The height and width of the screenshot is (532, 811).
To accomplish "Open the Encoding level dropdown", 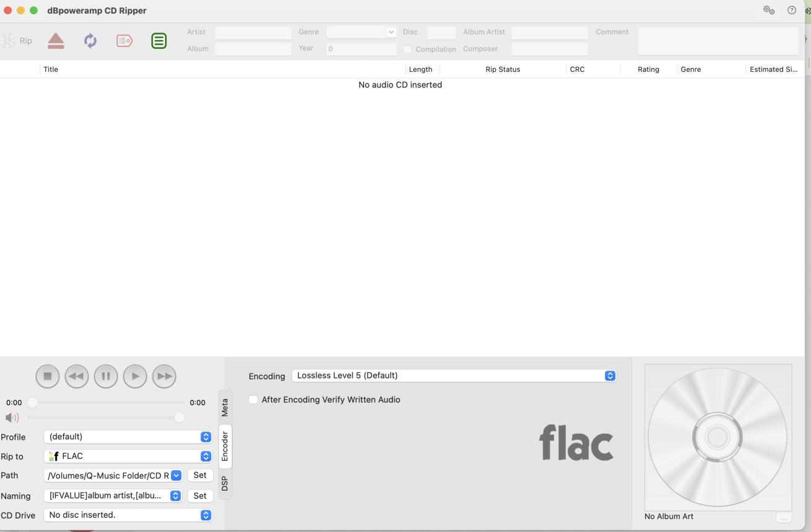I will point(454,375).
